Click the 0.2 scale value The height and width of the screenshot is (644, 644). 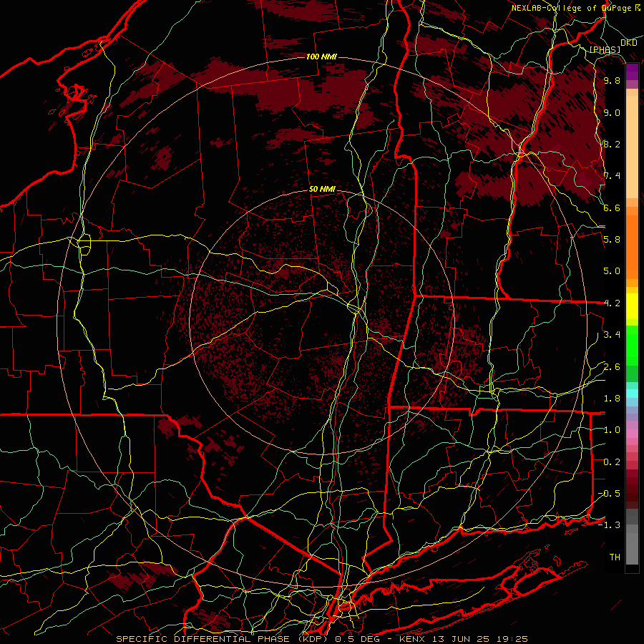(612, 462)
